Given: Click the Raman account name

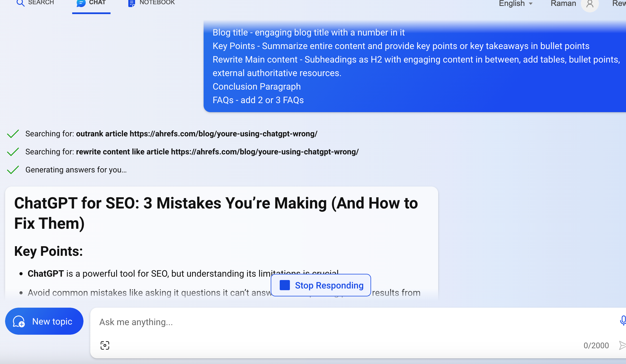Looking at the screenshot, I should tap(563, 3).
